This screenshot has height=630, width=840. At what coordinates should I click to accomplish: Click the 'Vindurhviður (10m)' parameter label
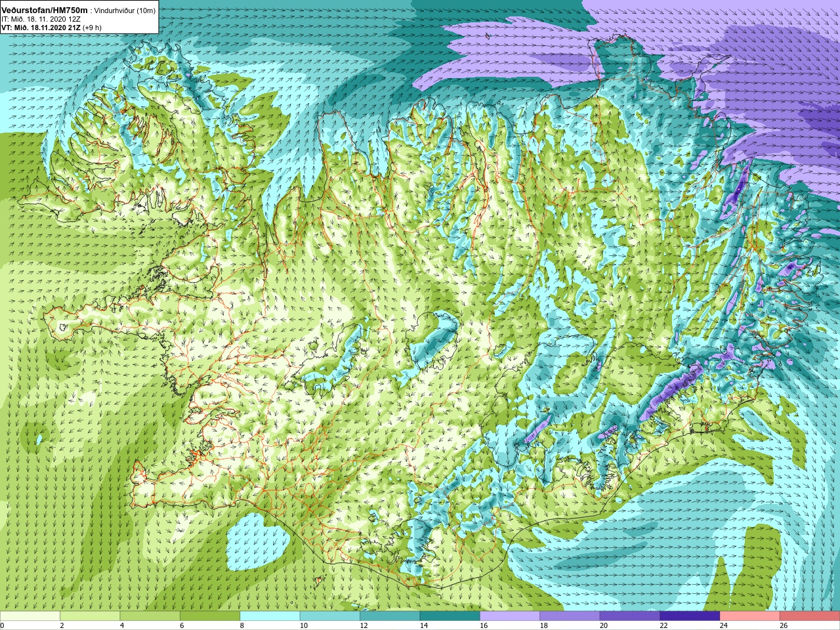tap(125, 10)
